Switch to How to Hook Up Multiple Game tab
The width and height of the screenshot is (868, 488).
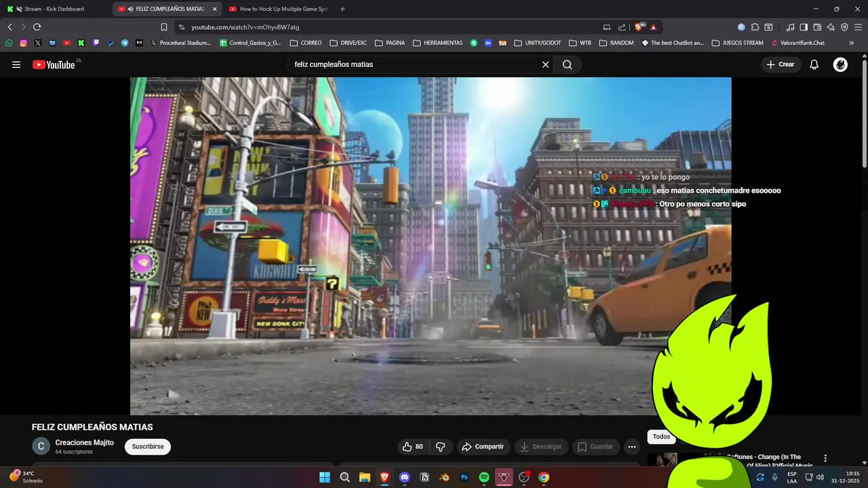click(278, 9)
